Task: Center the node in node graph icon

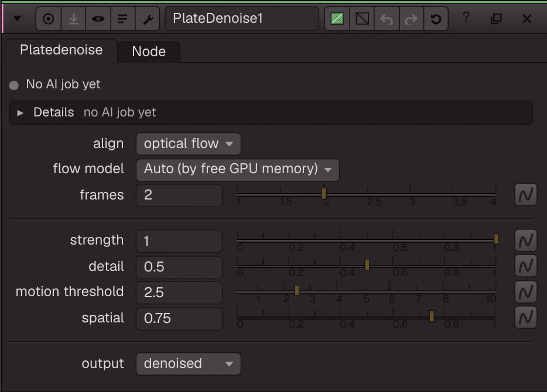Action: click(49, 19)
